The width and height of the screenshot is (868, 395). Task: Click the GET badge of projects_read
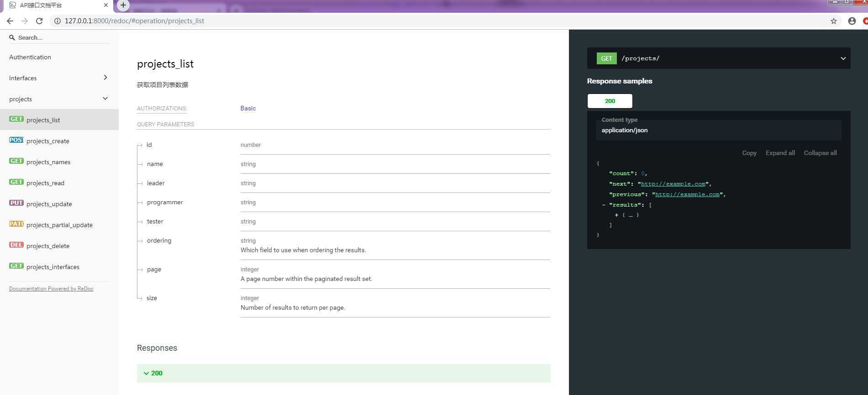click(16, 182)
